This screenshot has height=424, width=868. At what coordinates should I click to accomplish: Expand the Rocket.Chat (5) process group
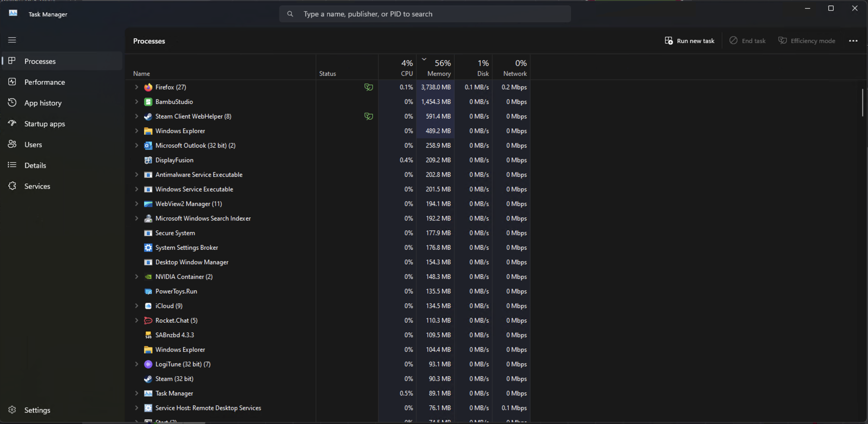pyautogui.click(x=136, y=321)
